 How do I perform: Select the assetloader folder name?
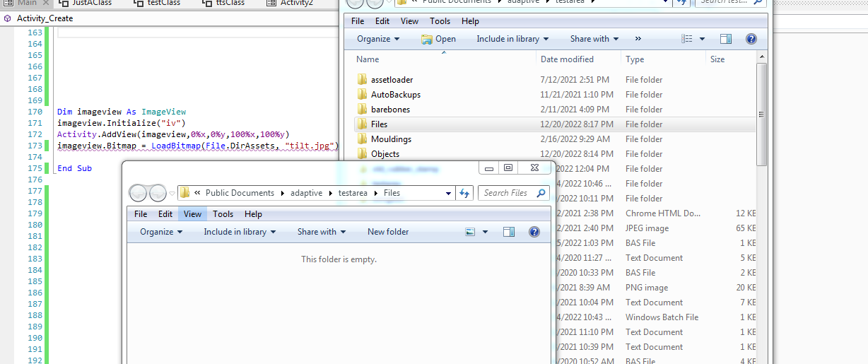point(392,80)
